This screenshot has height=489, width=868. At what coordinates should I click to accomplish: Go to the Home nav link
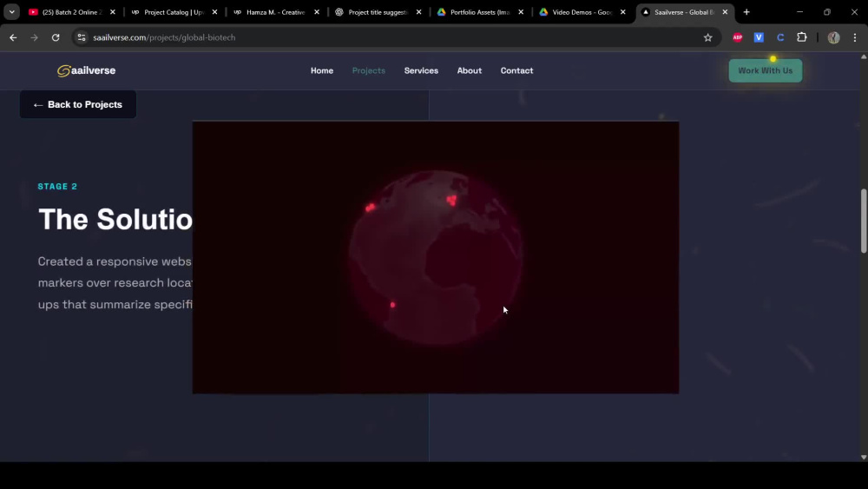322,70
